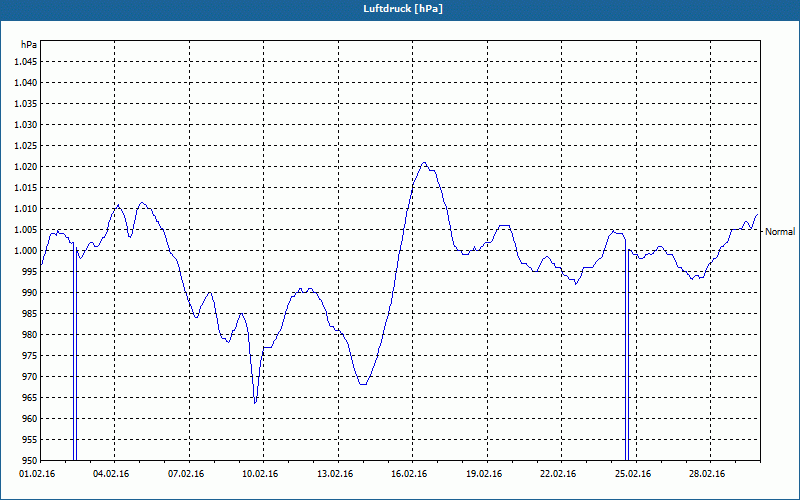Screen dimensions: 800x500
Task: Click the 955 y-axis value
Action: [30, 440]
